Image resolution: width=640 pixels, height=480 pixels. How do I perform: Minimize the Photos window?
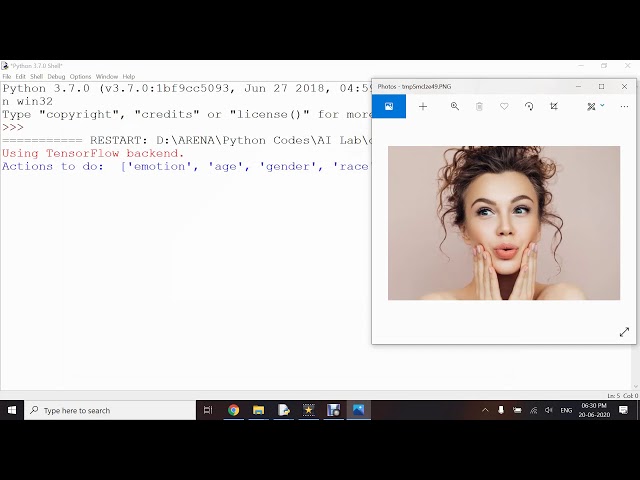click(x=578, y=87)
